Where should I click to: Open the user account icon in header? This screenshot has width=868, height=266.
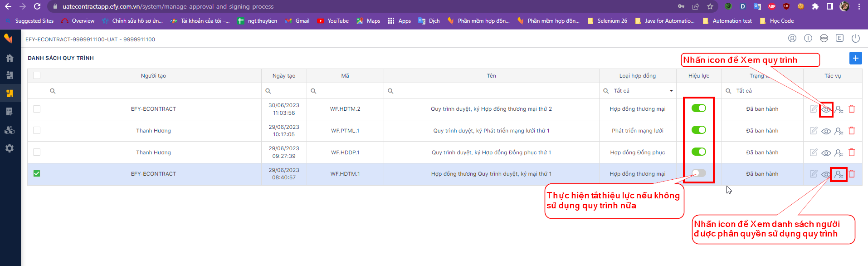(792, 38)
